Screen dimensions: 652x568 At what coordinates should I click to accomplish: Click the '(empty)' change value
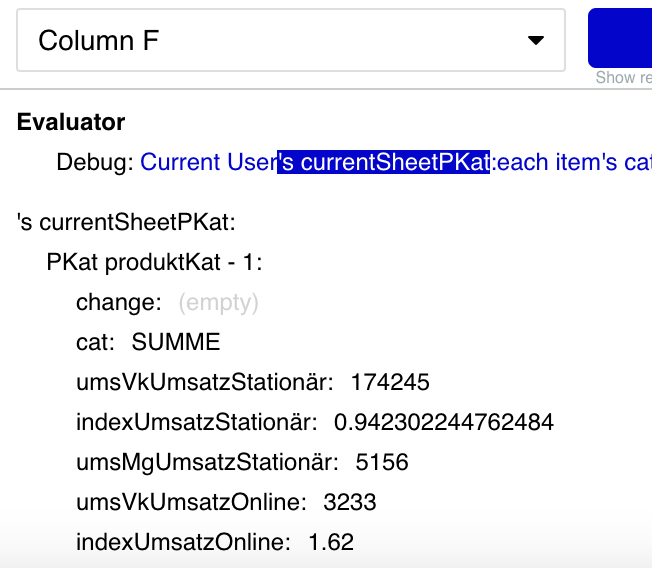click(218, 302)
